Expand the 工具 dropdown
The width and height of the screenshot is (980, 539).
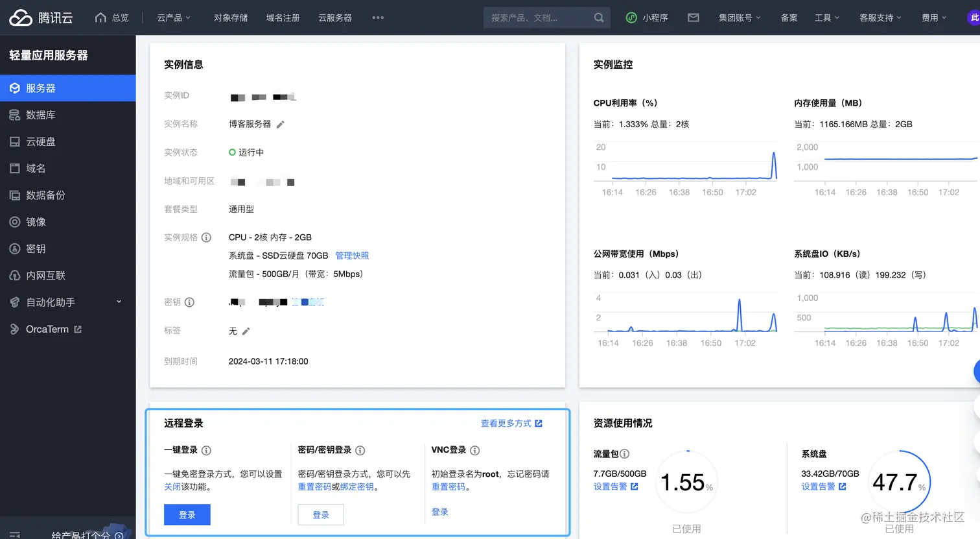pos(827,18)
